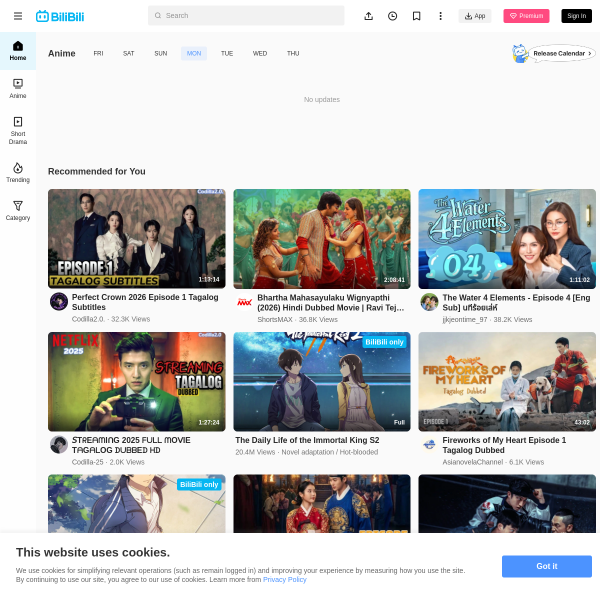Open Category in the sidebar
This screenshot has height=600, width=600.
18,210
